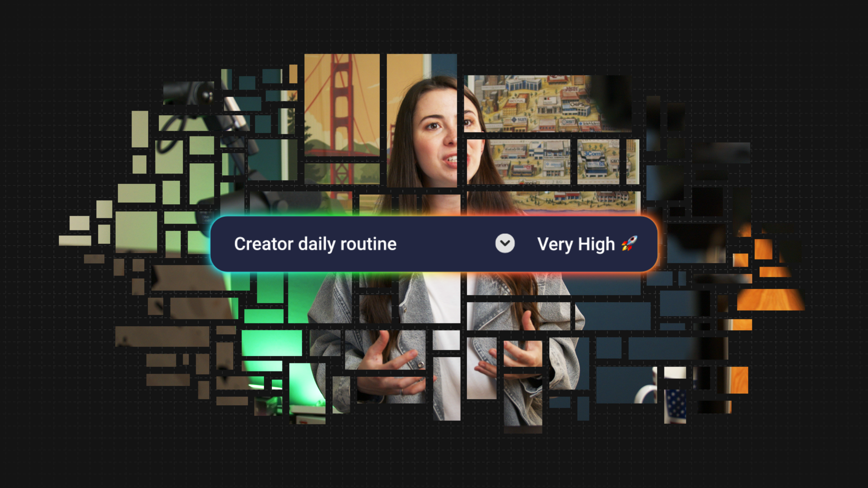Click the Golden Gate Bridge poster tile

pos(342,105)
